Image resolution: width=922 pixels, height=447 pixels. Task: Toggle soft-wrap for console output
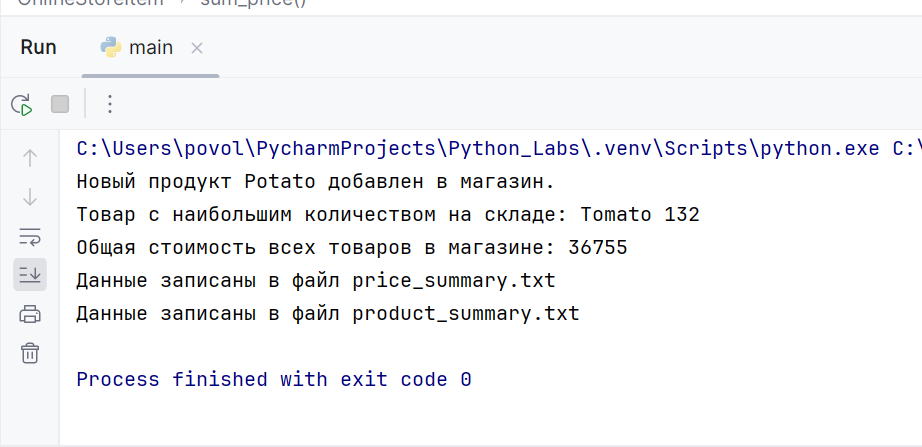pyautogui.click(x=30, y=236)
